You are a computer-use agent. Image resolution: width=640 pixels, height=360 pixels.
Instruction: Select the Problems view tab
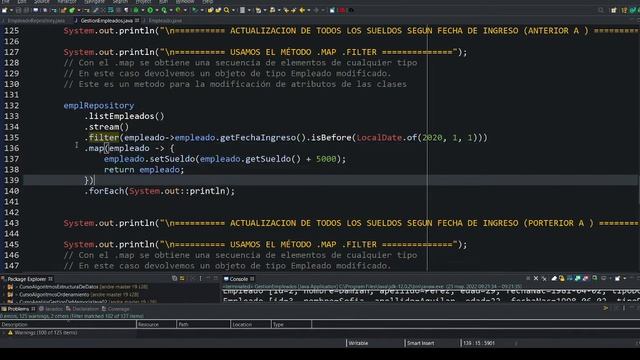18,309
